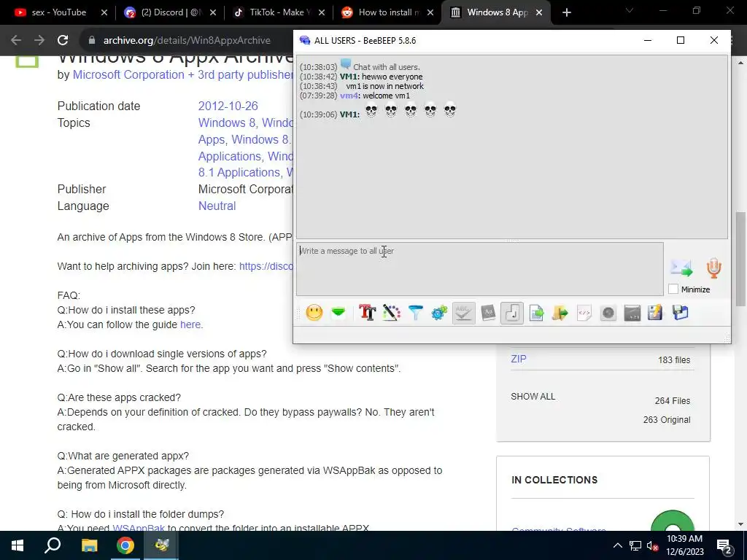
Task: Click the muted volume tray icon
Action: tap(652, 545)
